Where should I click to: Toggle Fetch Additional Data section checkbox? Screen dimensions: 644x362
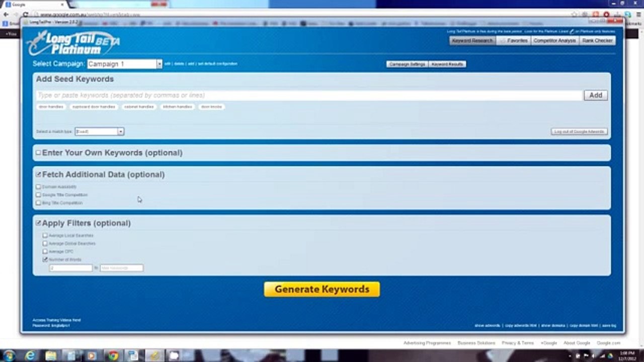pyautogui.click(x=38, y=174)
